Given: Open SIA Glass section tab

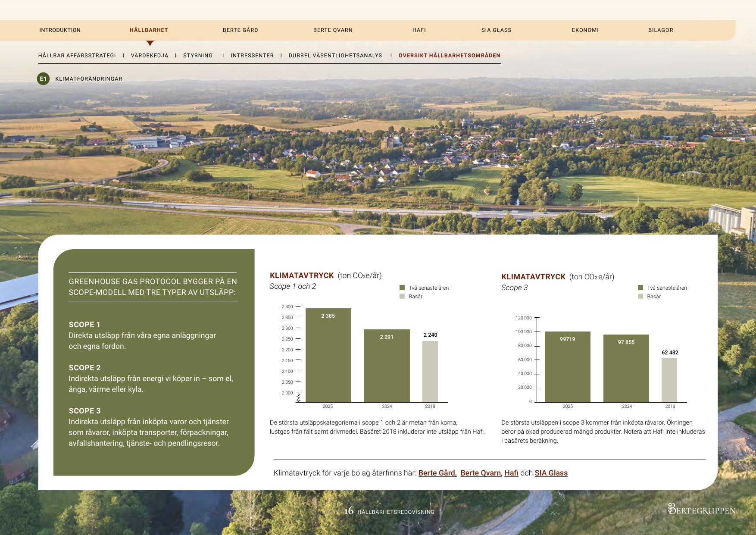Looking at the screenshot, I should (497, 30).
